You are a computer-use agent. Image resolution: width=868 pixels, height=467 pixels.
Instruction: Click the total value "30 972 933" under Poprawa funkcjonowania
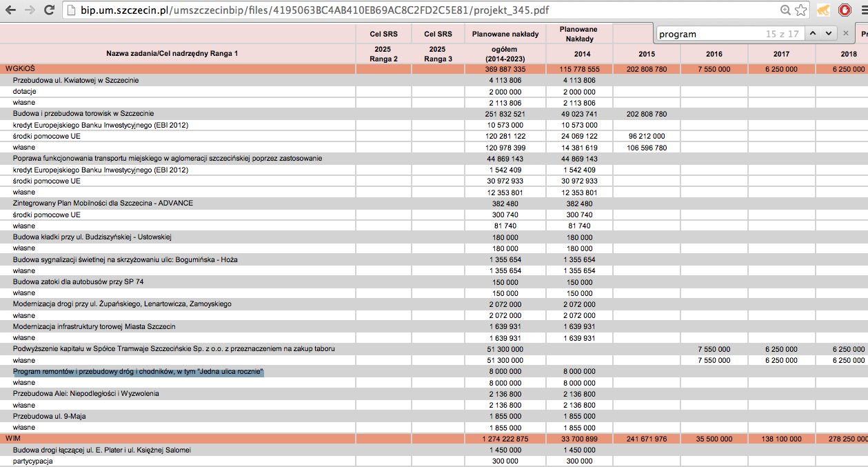click(505, 181)
